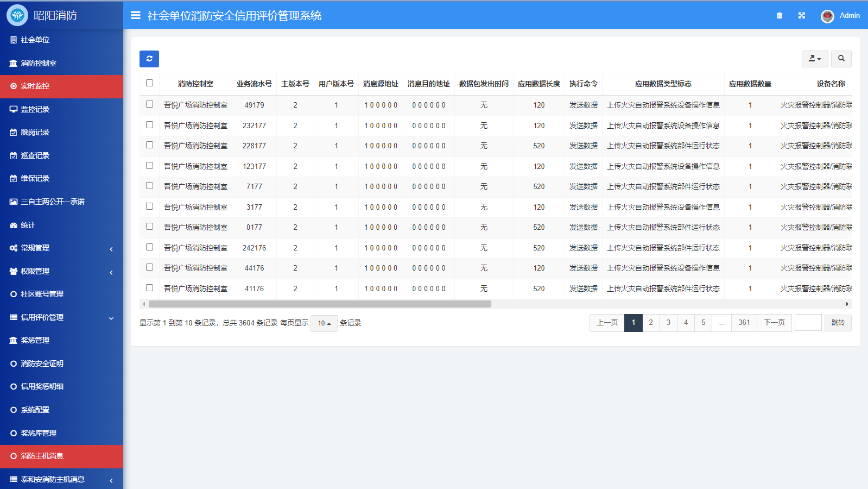Click the 消防控制室 bank icon
This screenshot has height=489, width=868.
(x=14, y=63)
